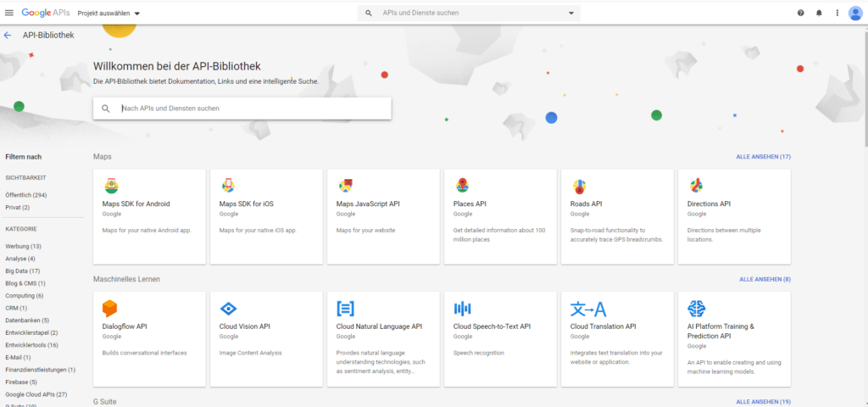The width and height of the screenshot is (868, 407).
Task: Click the Maps SDK for Android icon
Action: click(111, 186)
